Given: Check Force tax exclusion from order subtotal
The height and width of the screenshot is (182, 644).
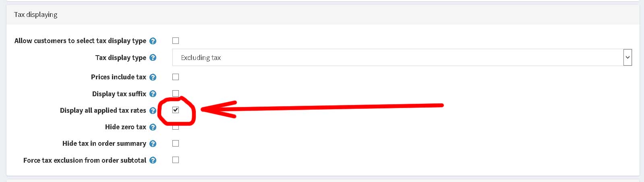Looking at the screenshot, I should (x=176, y=160).
